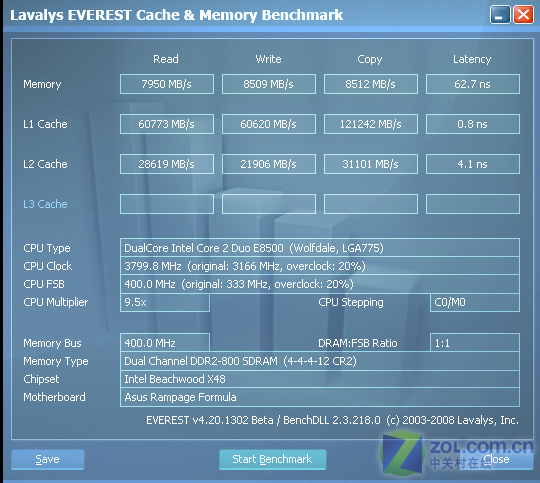The height and width of the screenshot is (483, 540).
Task: Select L2 Cache Latency 4.1 ns
Action: (472, 164)
